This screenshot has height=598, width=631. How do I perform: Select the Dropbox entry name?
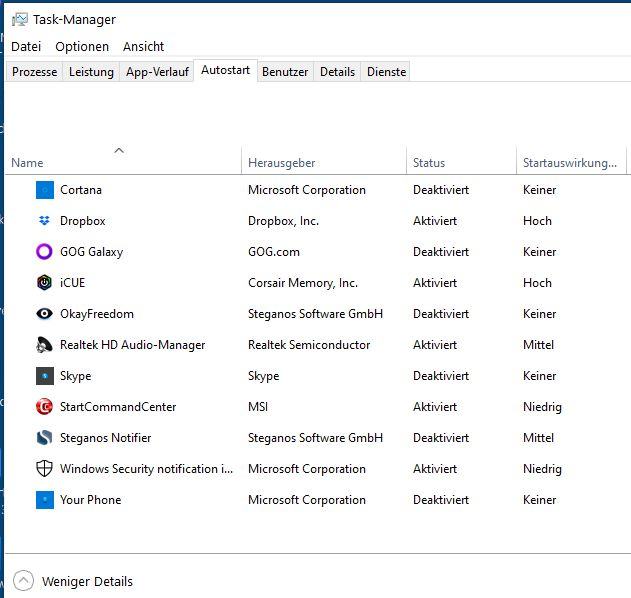click(x=82, y=221)
